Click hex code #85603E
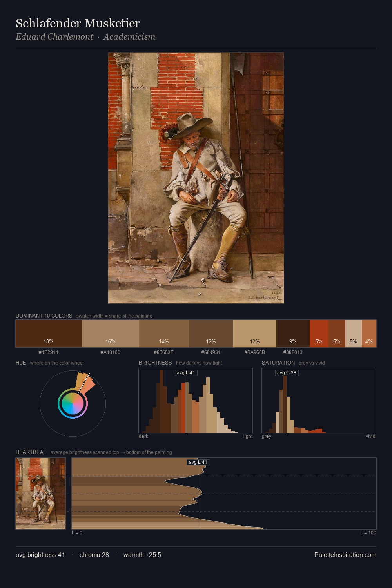 point(164,352)
